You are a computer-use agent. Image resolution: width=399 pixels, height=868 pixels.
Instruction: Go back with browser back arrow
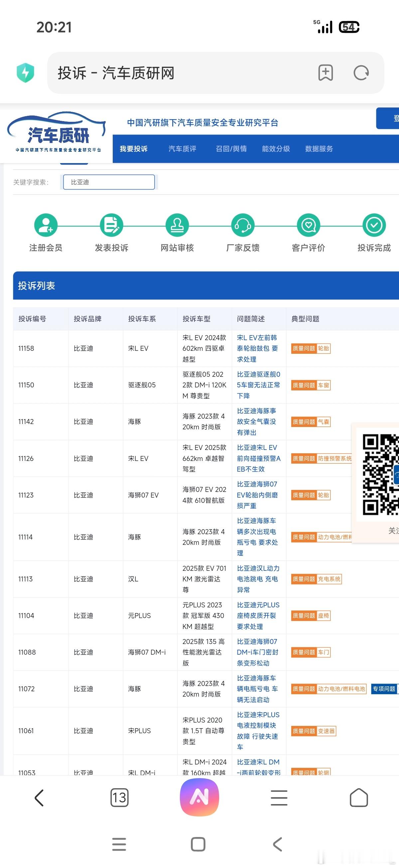click(x=39, y=797)
